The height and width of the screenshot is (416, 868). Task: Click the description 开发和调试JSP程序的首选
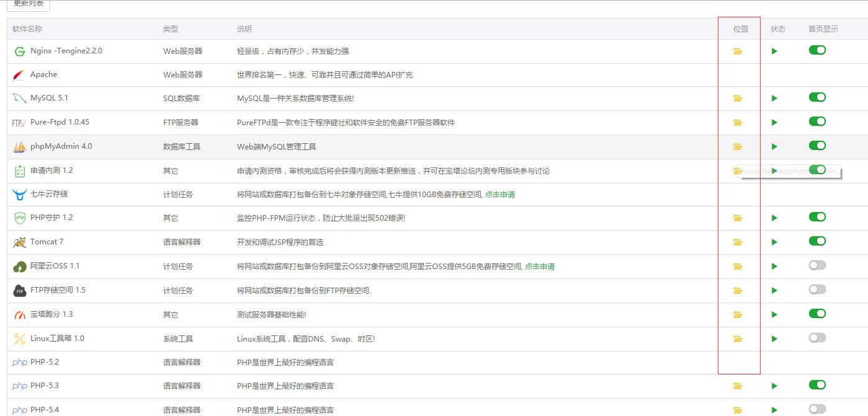pos(280,242)
